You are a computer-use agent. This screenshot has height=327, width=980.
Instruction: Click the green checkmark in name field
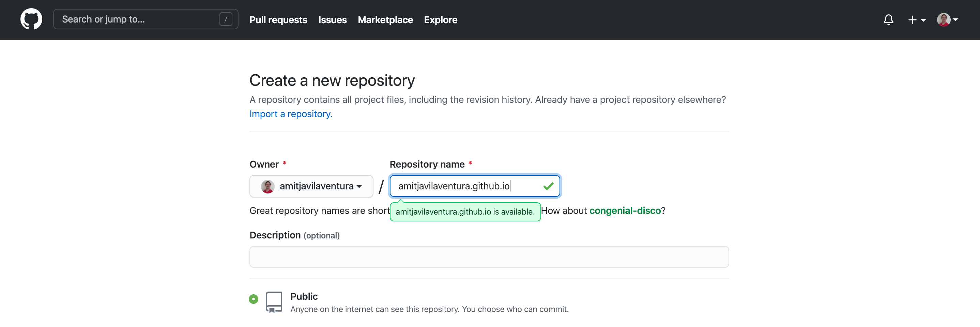coord(548,186)
